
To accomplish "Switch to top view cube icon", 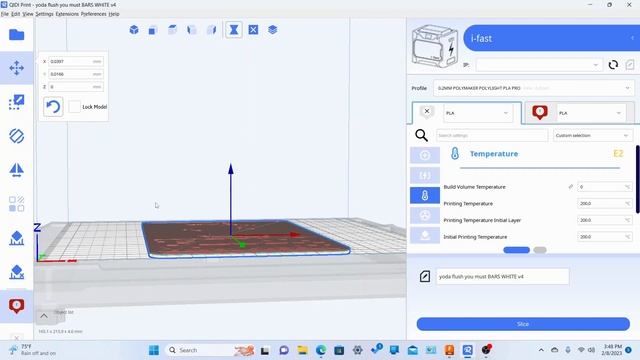I will (172, 30).
